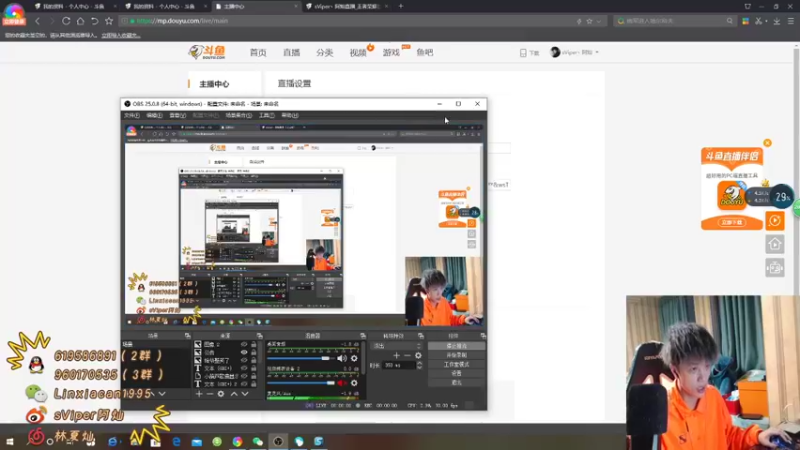
Task: Mute the first audio track speaker icon
Action: (x=342, y=358)
